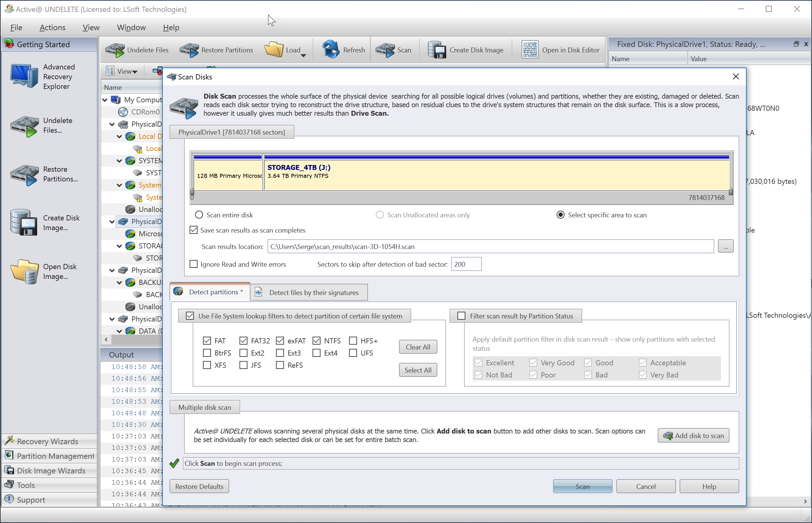This screenshot has height=523, width=812.
Task: Select the Scan entire disk radio button
Action: (199, 214)
